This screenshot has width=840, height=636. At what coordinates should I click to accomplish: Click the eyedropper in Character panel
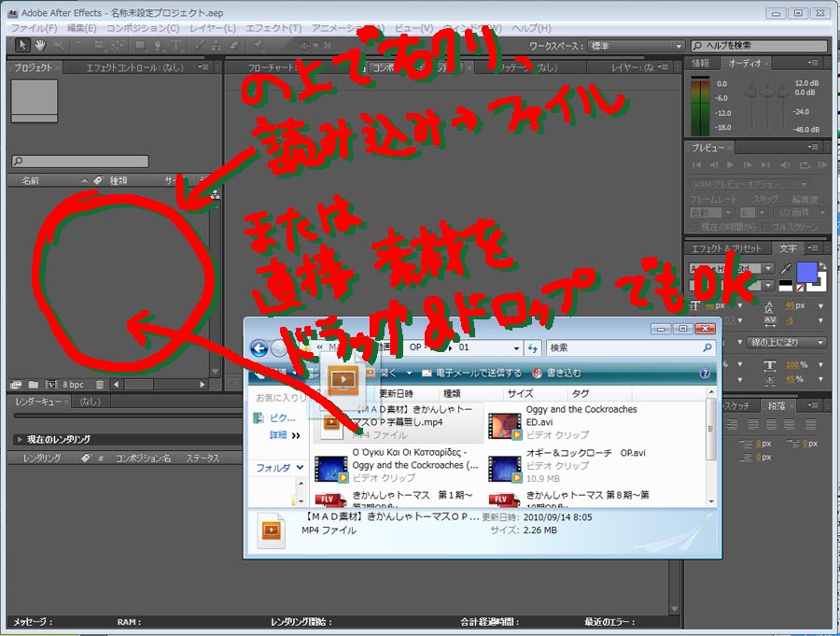(785, 269)
